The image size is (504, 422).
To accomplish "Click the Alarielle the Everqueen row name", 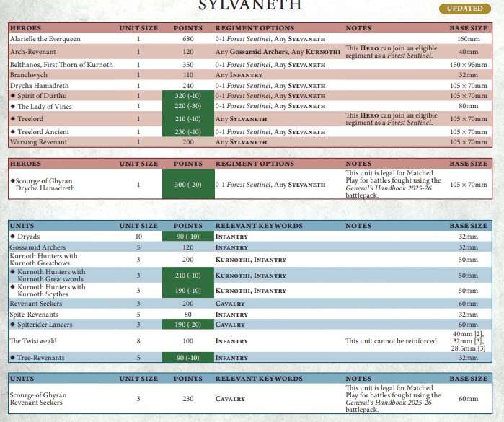I will [45, 38].
